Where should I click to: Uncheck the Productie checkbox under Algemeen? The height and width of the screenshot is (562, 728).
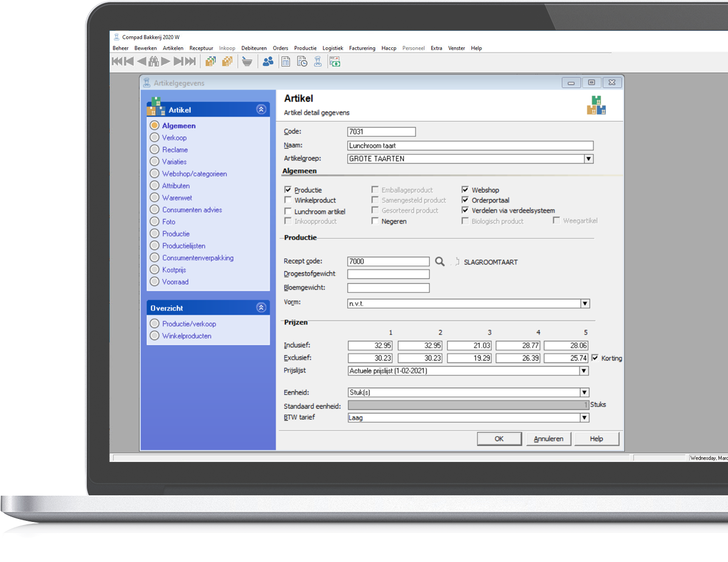tap(288, 190)
